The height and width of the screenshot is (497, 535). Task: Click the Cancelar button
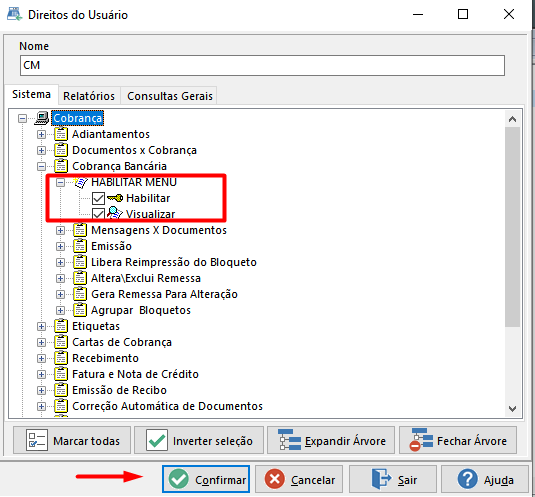point(299,479)
